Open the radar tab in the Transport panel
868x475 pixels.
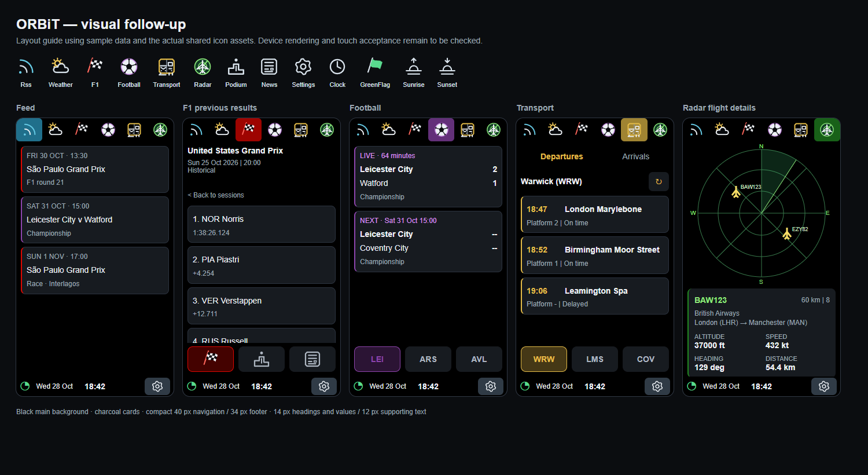point(660,130)
